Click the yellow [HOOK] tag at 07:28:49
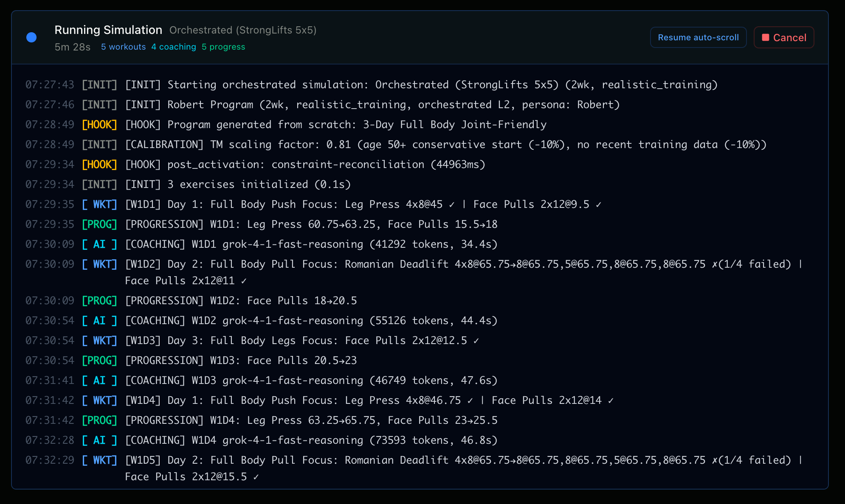 click(99, 124)
